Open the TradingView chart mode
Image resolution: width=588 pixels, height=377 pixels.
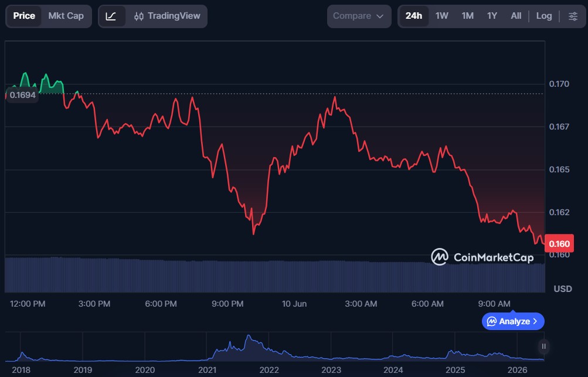coord(167,16)
